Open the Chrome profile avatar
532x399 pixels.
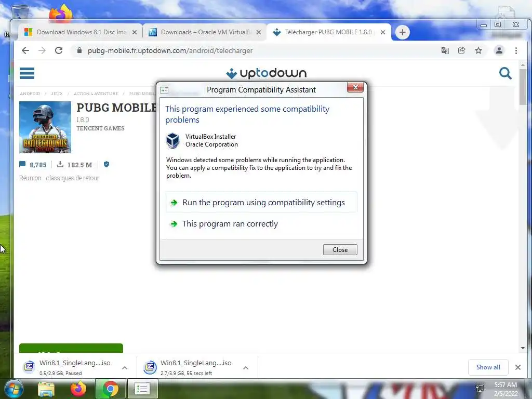click(499, 50)
